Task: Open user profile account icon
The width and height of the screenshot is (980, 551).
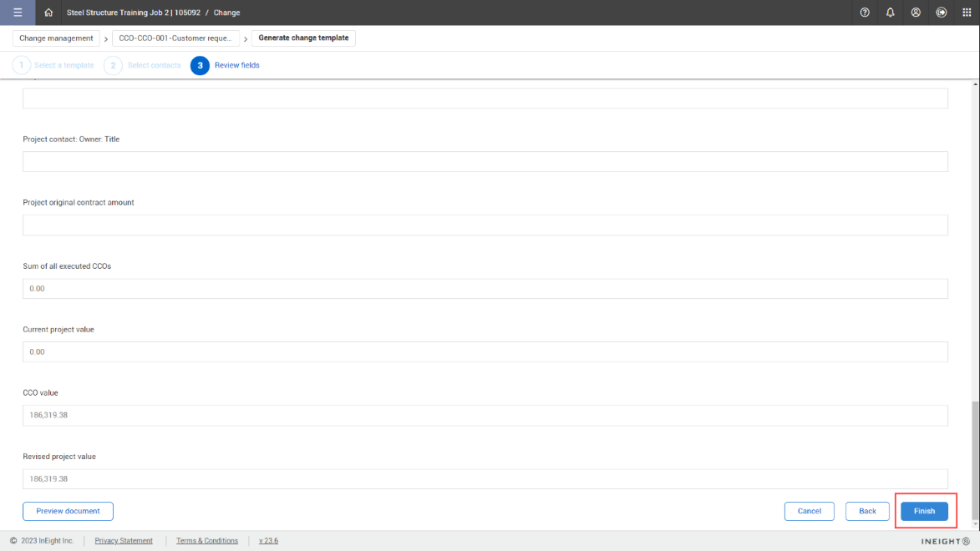Action: click(x=916, y=13)
